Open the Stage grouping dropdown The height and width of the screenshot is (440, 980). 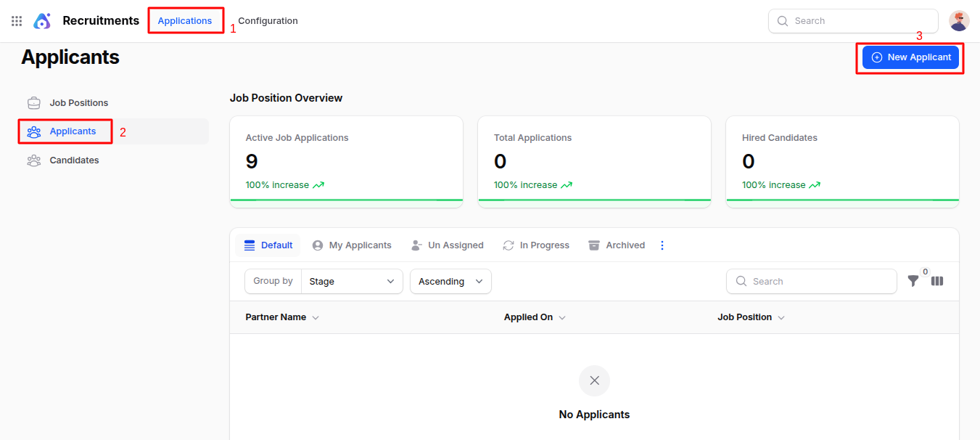point(352,281)
